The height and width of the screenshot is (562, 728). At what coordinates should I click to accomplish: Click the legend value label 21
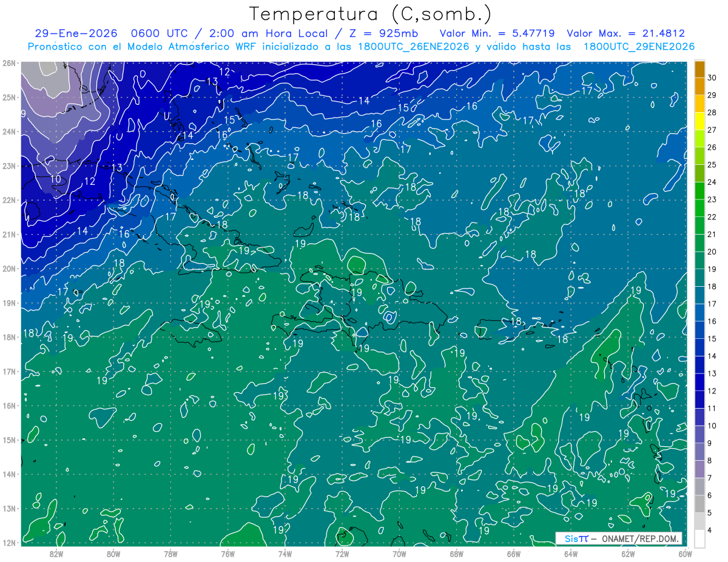(x=712, y=234)
